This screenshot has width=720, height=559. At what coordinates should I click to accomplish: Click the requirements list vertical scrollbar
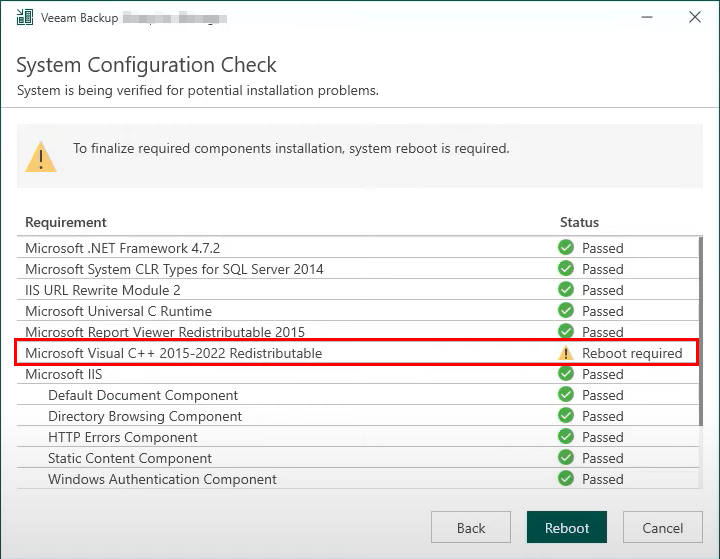(x=701, y=331)
